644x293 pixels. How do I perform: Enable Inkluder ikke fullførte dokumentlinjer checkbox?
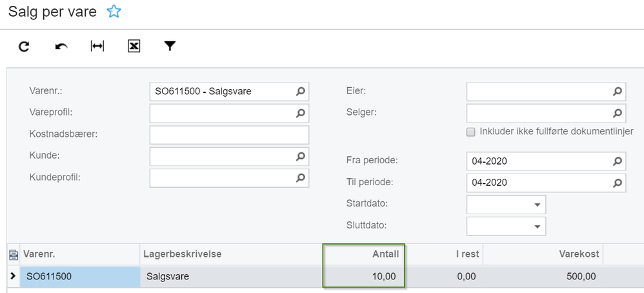[x=471, y=132]
